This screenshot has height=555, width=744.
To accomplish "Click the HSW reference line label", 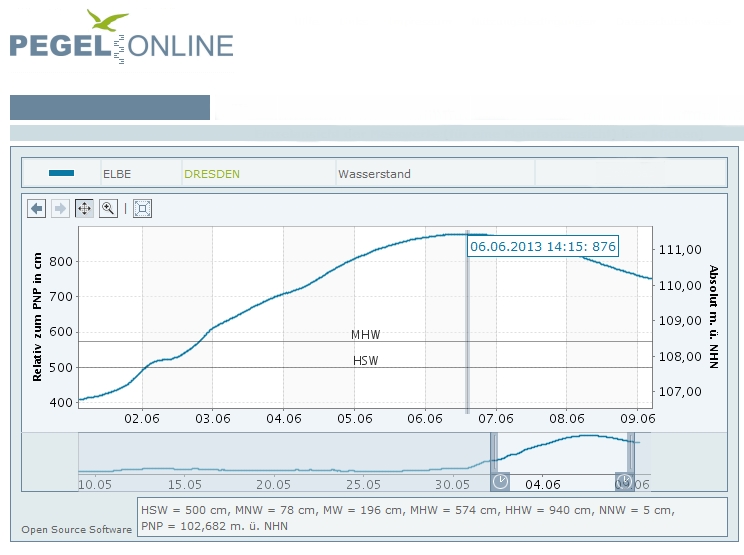I will pyautogui.click(x=365, y=361).
